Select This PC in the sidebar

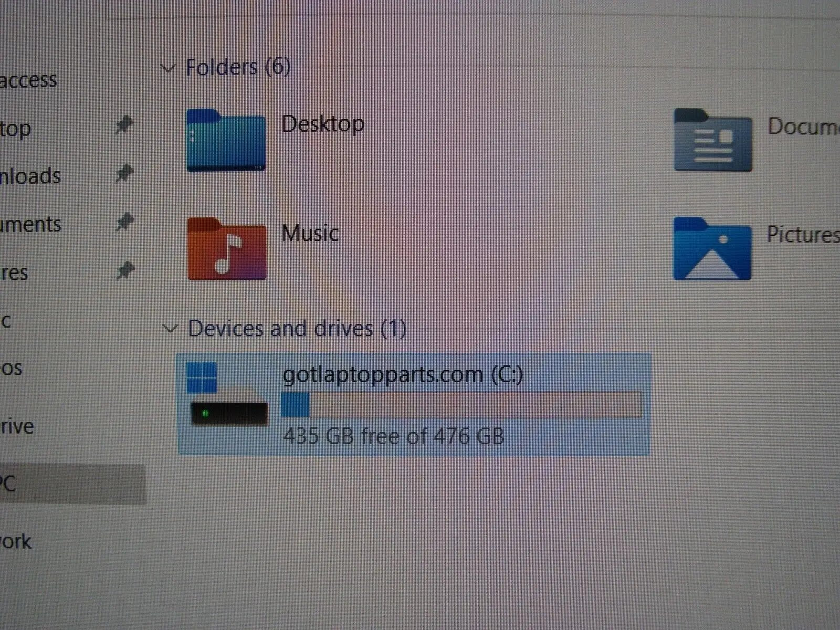coord(73,484)
